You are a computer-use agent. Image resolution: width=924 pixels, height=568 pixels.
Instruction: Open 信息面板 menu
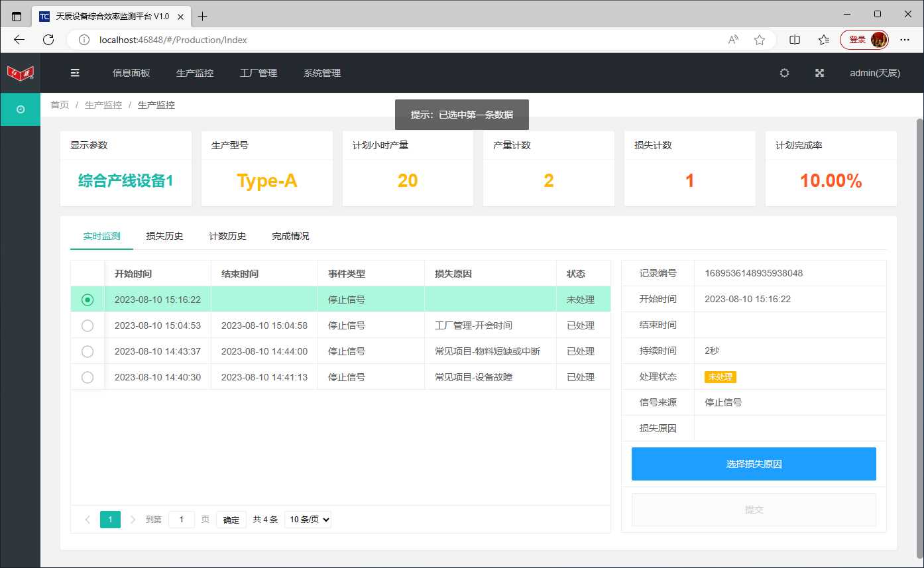(x=131, y=73)
